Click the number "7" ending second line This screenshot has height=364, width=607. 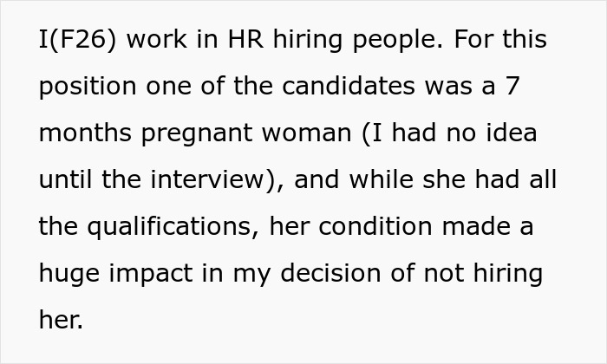[512, 86]
